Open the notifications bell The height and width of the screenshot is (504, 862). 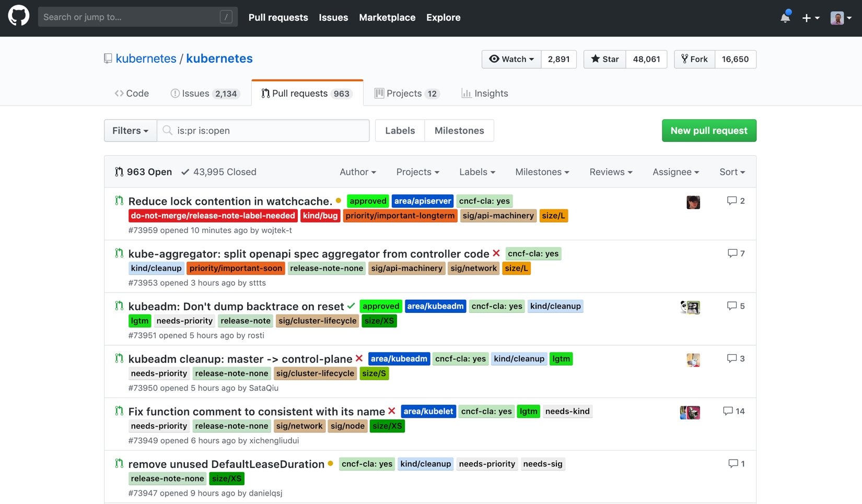click(784, 17)
